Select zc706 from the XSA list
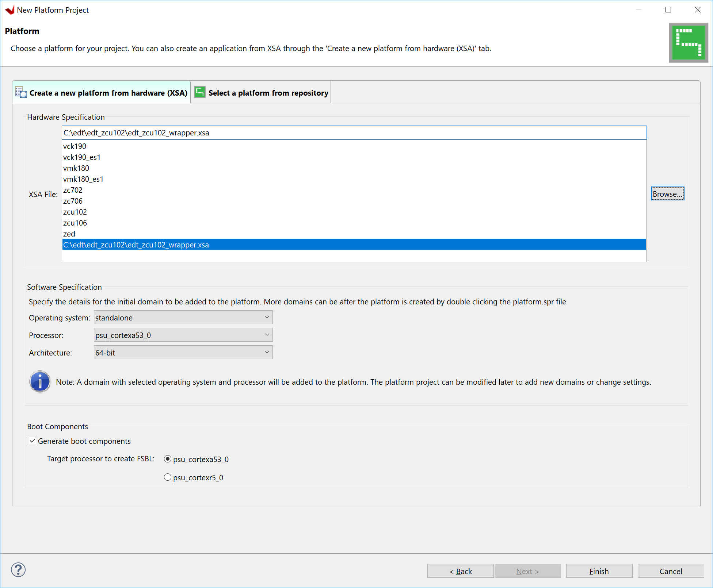The width and height of the screenshot is (713, 588). point(354,201)
